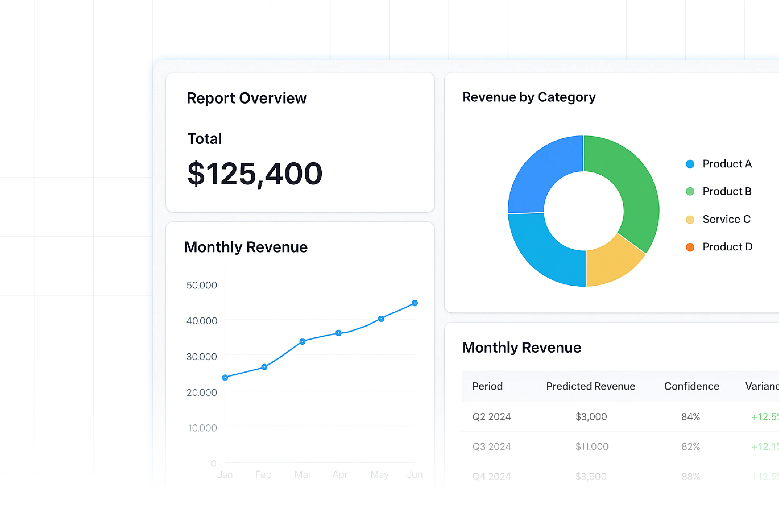
Task: Click the Service C legend dot
Action: [x=690, y=220]
